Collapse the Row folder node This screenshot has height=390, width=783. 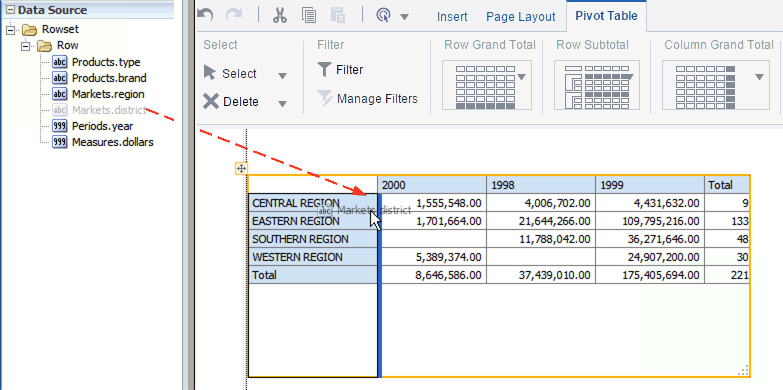[26, 46]
